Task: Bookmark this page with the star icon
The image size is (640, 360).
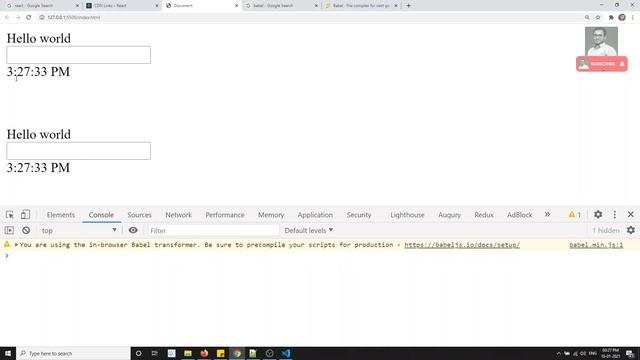Action: (x=598, y=18)
